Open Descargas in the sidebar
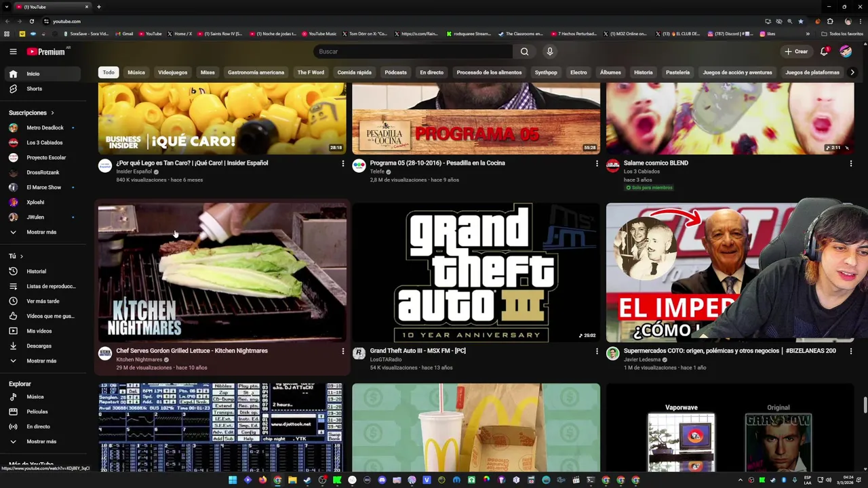Screen dimensions: 868x488 tap(44, 346)
